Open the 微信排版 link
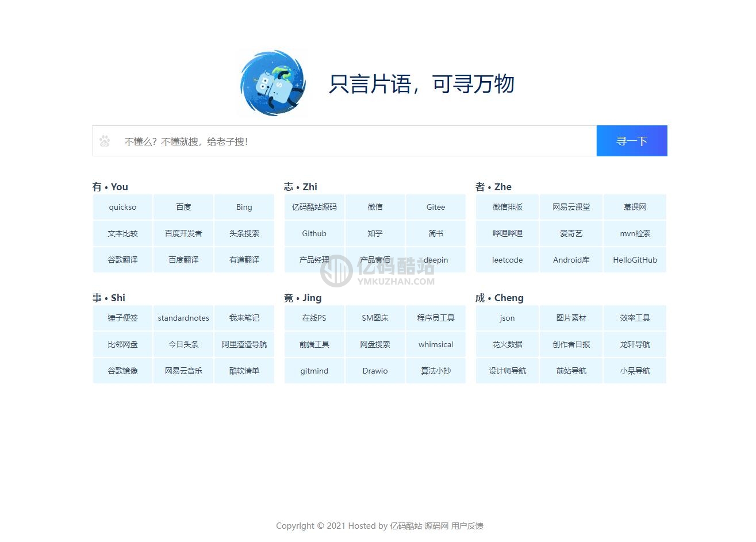 (x=508, y=207)
